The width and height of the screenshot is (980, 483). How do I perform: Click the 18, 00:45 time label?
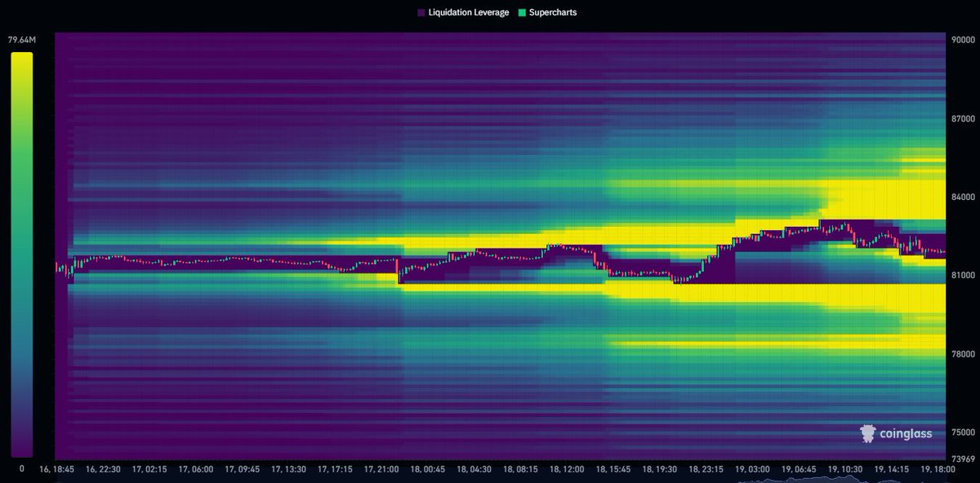coord(429,469)
